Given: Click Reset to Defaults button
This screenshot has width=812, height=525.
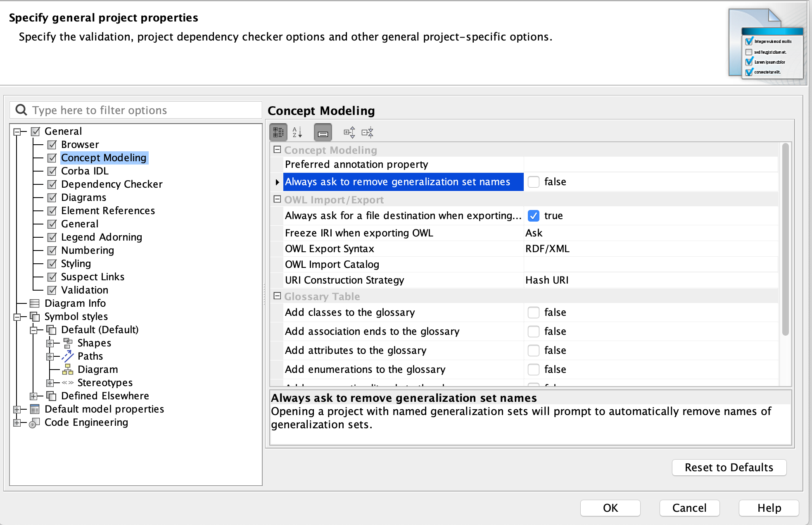Looking at the screenshot, I should (729, 468).
